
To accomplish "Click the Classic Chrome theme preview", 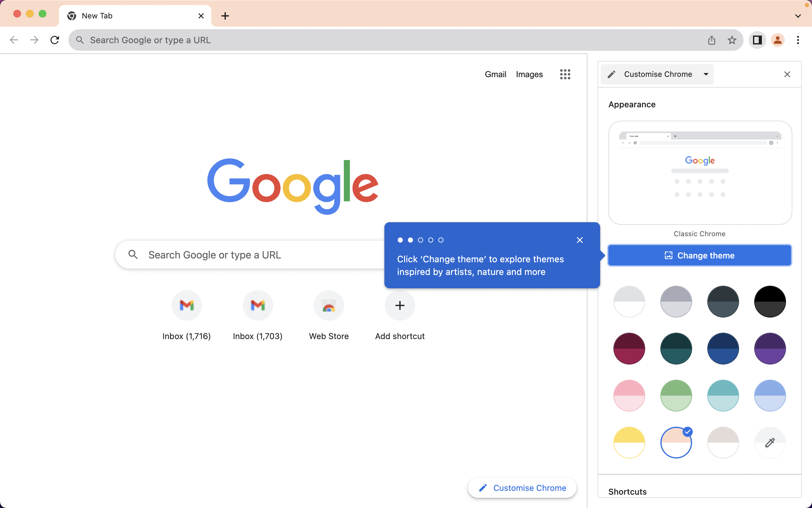I will tap(700, 173).
